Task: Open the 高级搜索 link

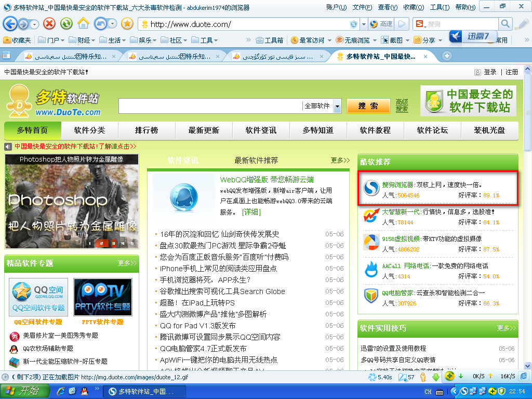Action: tap(402, 106)
